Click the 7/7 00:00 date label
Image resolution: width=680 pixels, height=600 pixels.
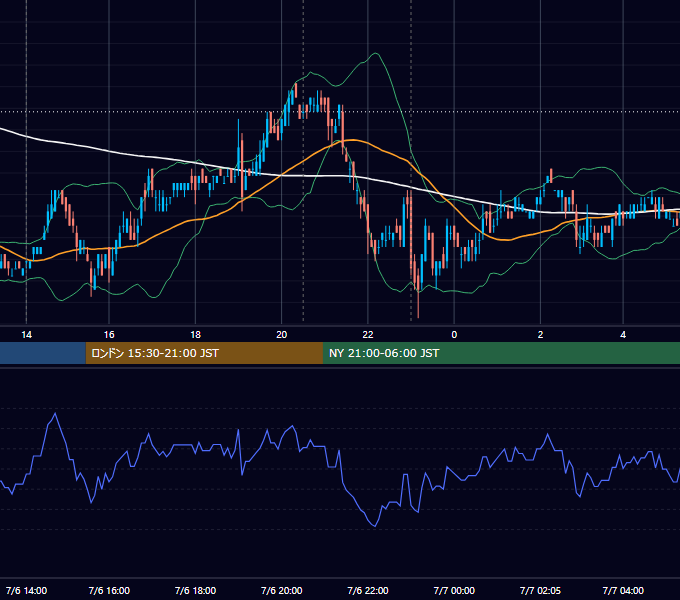[454, 591]
